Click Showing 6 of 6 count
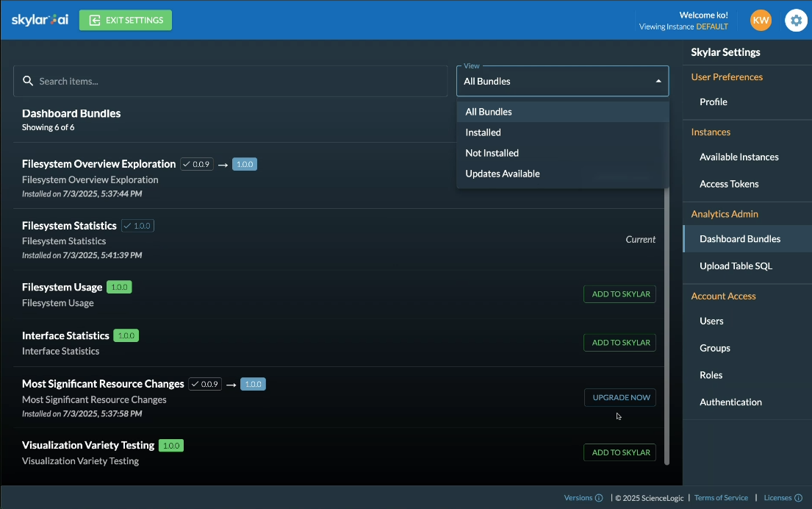 click(x=48, y=127)
